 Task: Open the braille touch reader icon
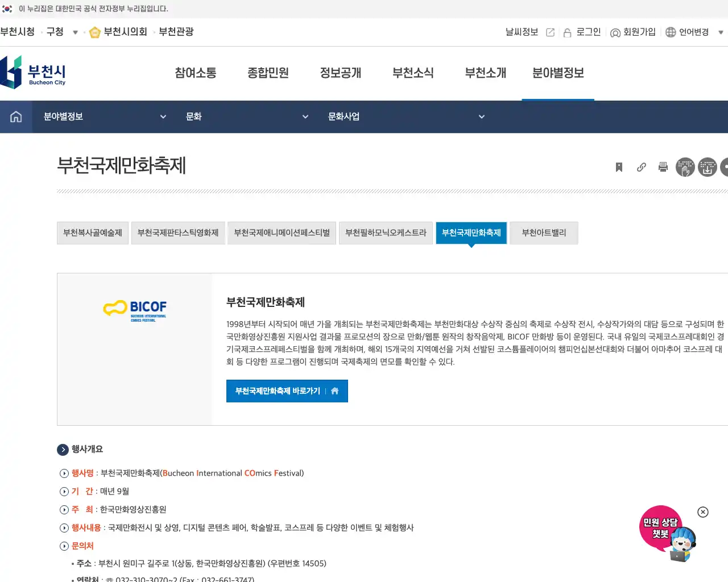tap(685, 167)
